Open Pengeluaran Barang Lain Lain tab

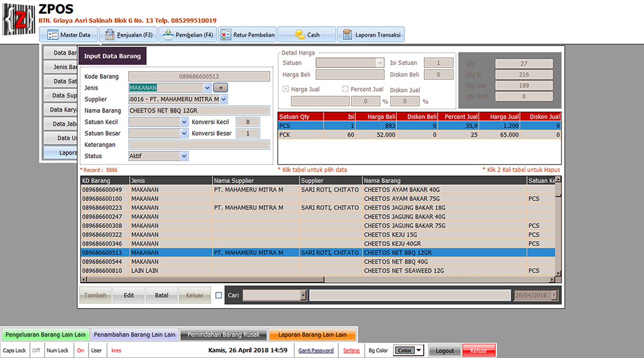pos(45,335)
